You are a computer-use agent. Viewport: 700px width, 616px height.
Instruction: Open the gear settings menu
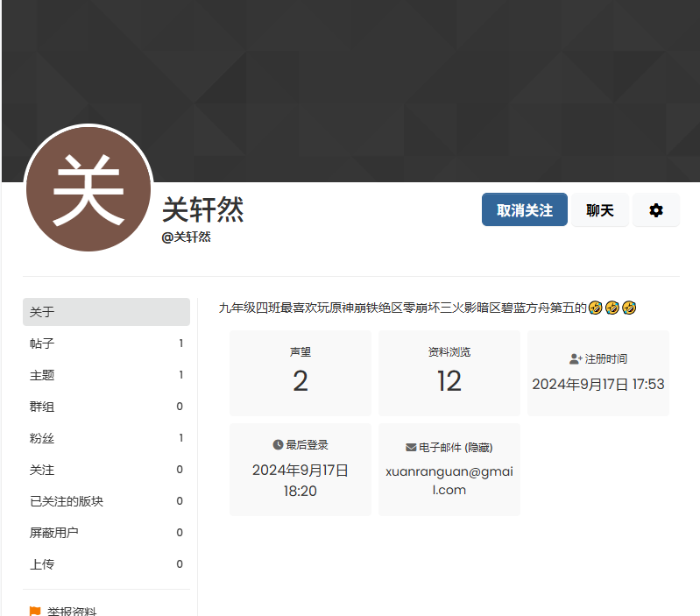click(655, 210)
